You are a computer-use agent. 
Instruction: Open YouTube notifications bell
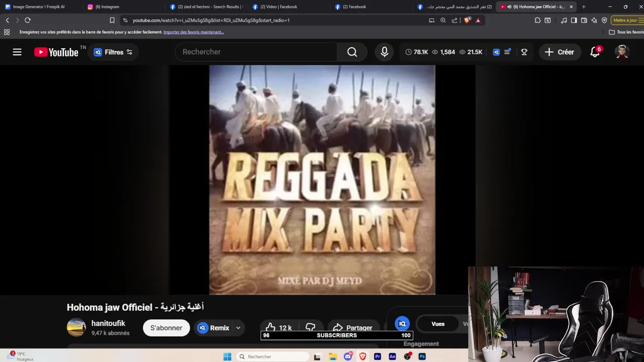595,52
